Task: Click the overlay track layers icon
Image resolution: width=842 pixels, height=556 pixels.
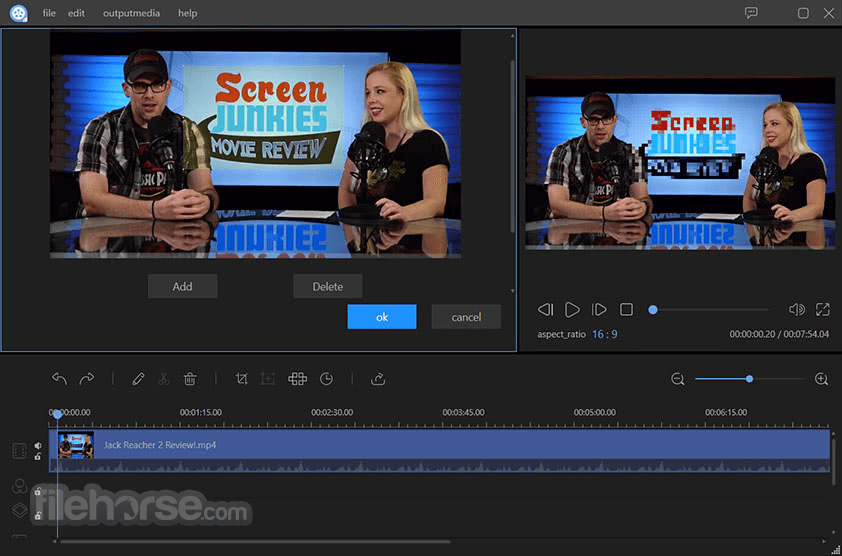Action: tap(19, 510)
